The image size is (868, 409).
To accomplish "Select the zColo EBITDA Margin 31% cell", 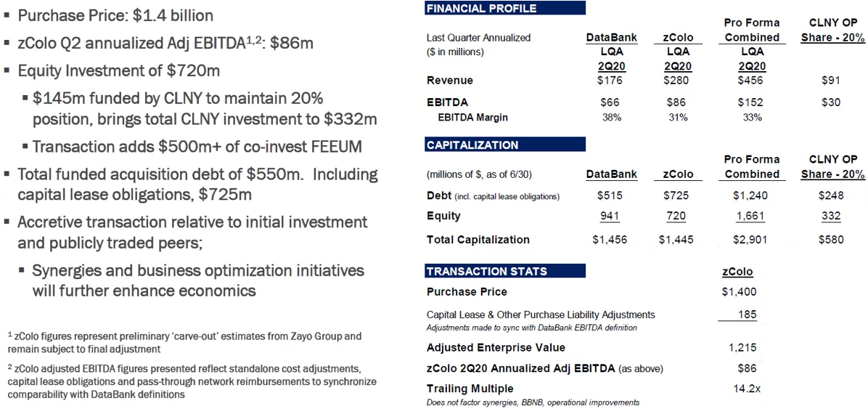I will click(x=678, y=118).
